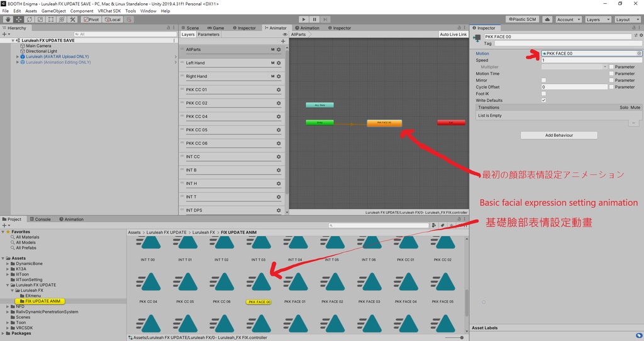Viewport: 644px width, 341px height.
Task: Click the red Exit state node
Action: coord(451,122)
